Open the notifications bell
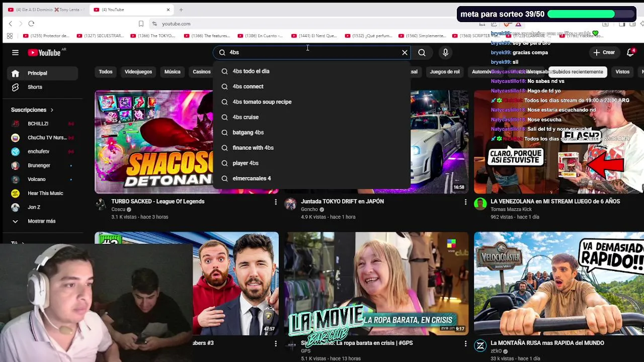 tap(630, 52)
